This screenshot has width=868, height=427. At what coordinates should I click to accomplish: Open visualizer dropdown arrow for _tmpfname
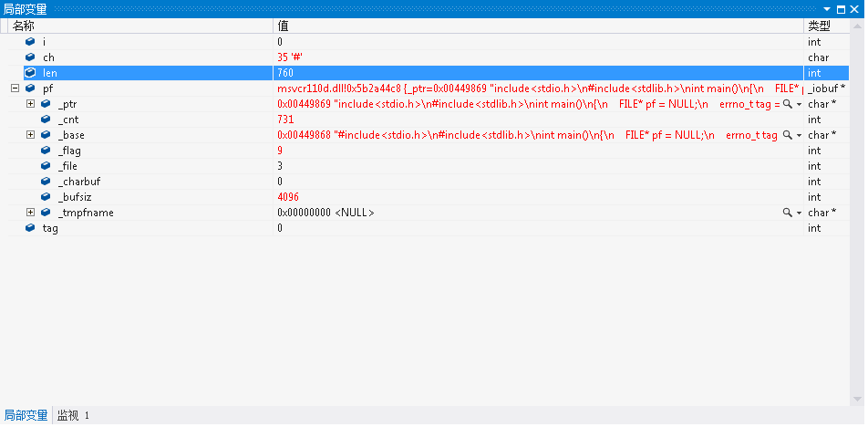pos(799,213)
